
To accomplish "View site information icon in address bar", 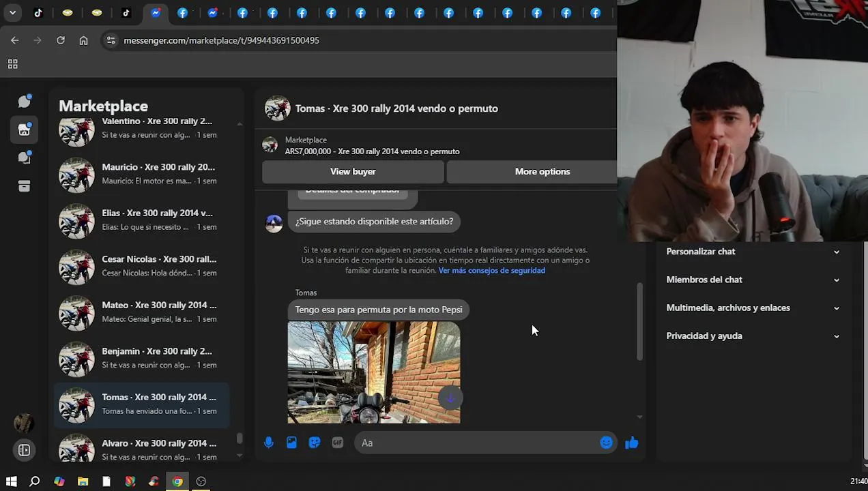I will [111, 40].
